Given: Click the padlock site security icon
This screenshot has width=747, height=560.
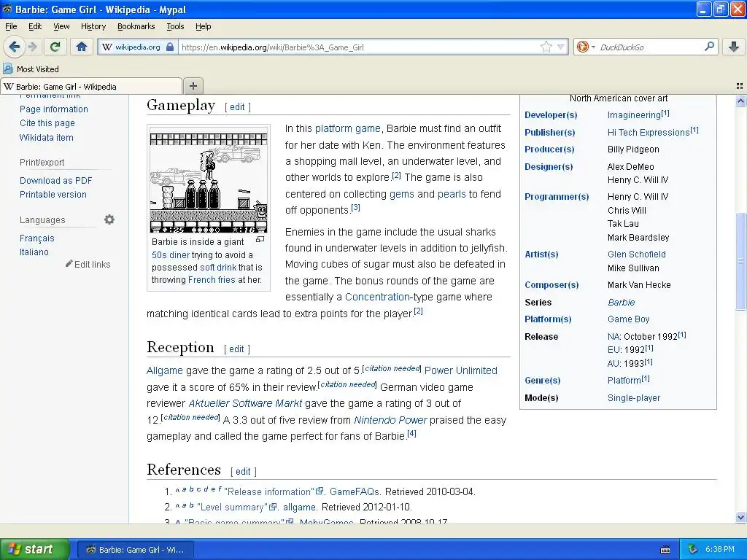Looking at the screenshot, I should pyautogui.click(x=170, y=47).
